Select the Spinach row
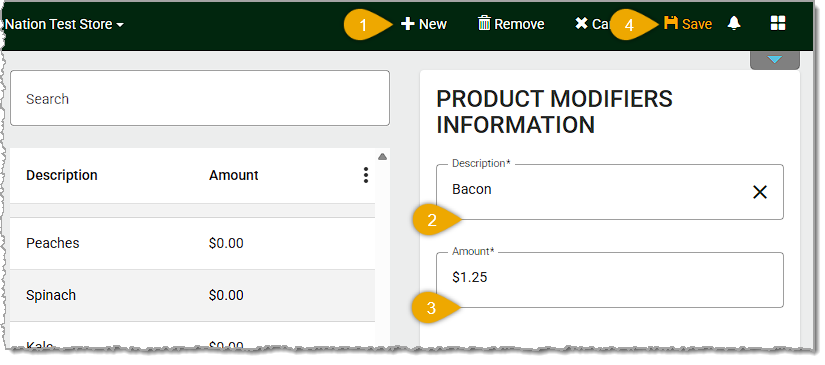825x365 pixels. (193, 295)
